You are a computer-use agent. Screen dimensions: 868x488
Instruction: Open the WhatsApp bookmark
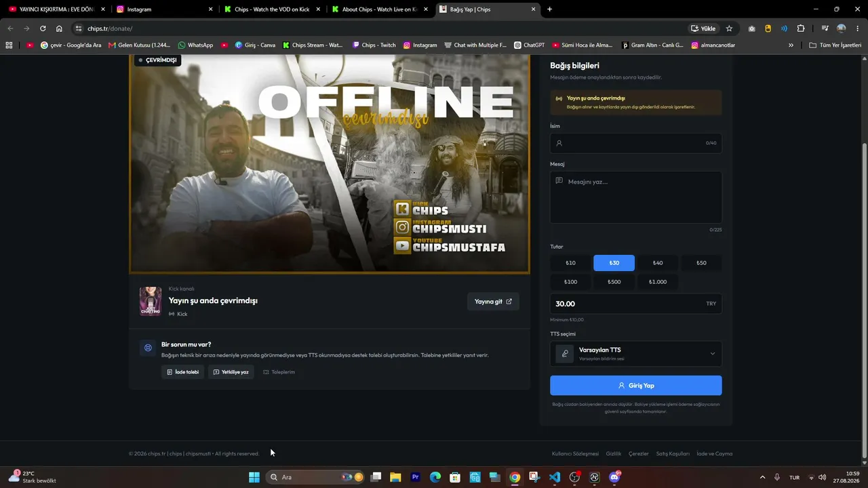coord(195,45)
